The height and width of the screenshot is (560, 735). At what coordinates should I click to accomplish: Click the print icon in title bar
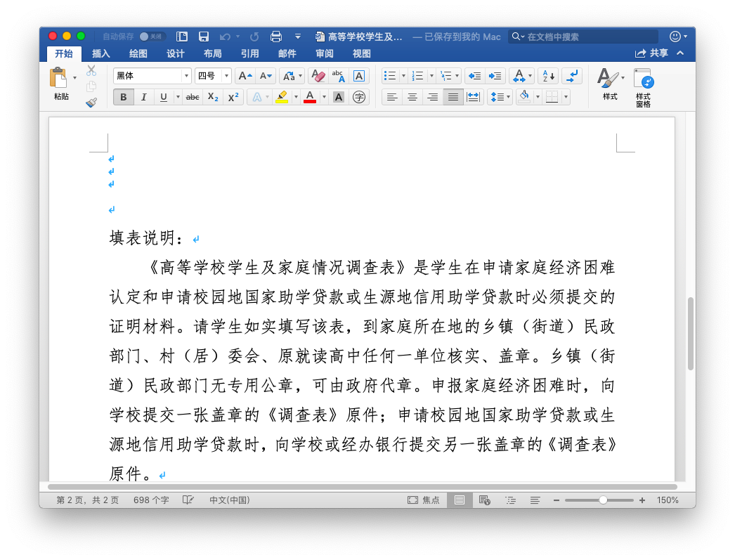[x=276, y=37]
